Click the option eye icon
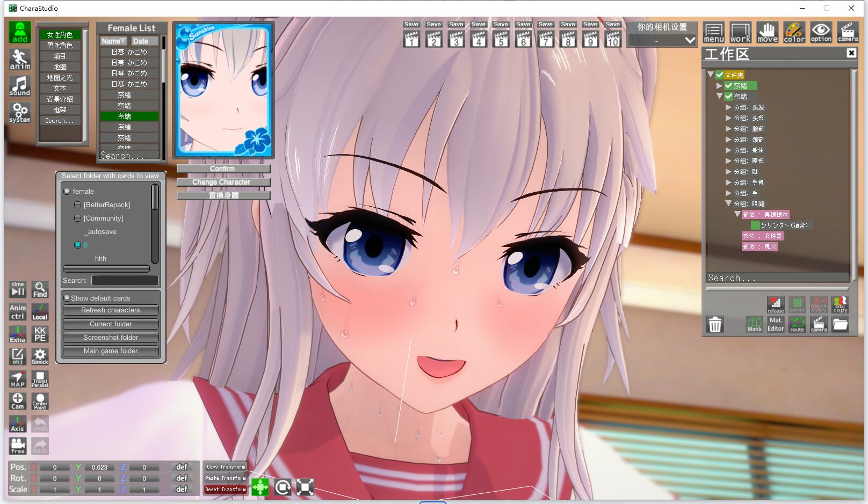 pyautogui.click(x=821, y=33)
